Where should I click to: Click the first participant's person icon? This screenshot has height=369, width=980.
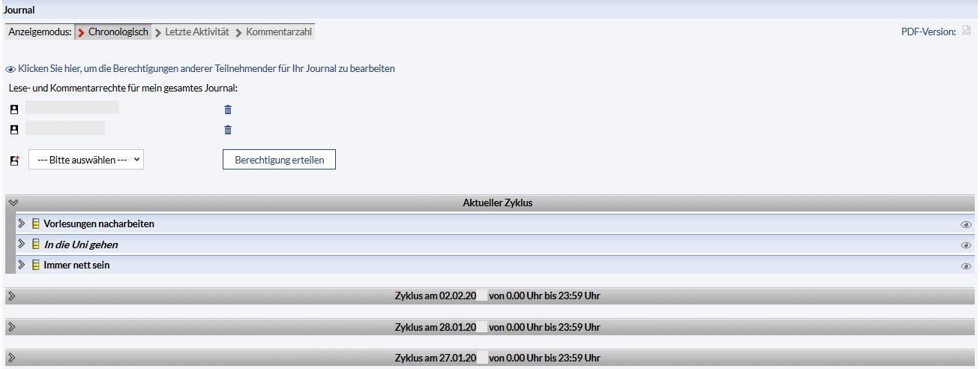(14, 109)
